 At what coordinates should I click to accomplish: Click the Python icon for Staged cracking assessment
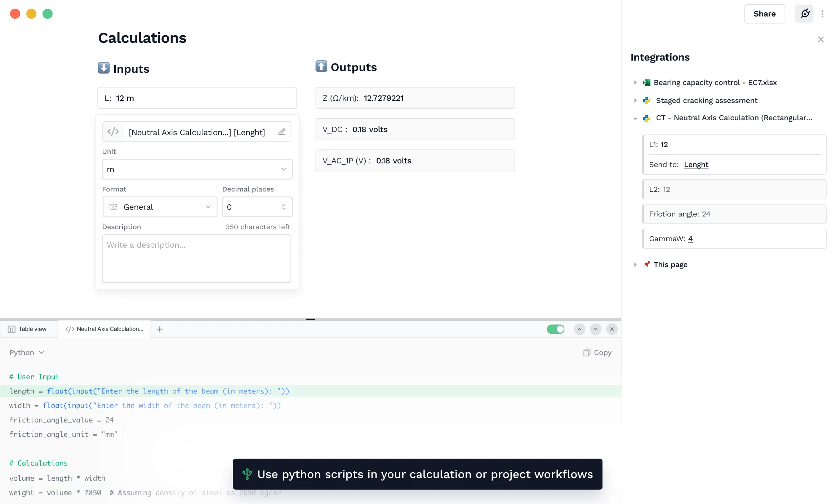tap(647, 100)
